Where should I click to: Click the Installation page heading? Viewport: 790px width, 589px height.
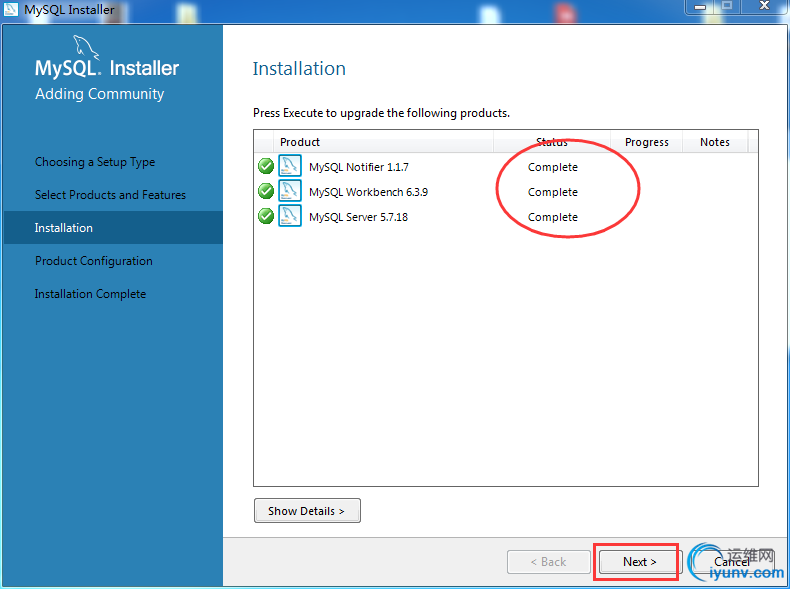point(299,69)
